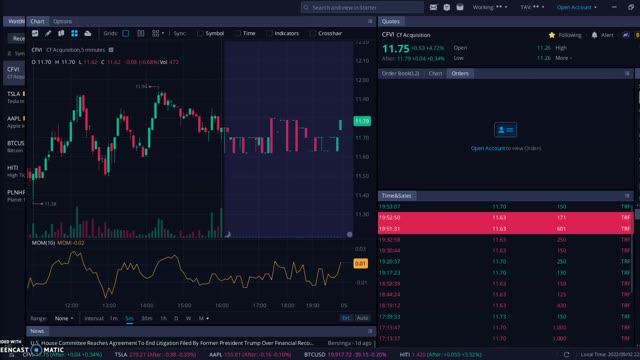The image size is (640, 360).
Task: Click the shield icon in top bar
Action: [447, 7]
